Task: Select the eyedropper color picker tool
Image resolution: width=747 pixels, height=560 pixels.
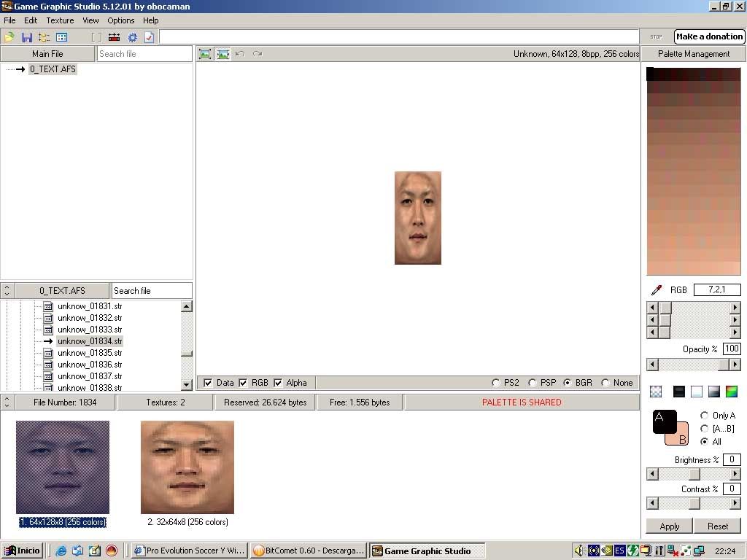Action: [657, 289]
